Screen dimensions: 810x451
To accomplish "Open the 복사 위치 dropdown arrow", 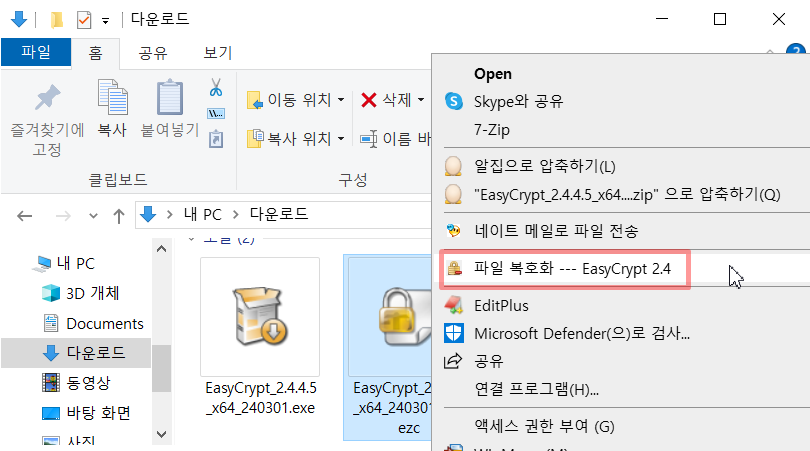I will tap(341, 138).
